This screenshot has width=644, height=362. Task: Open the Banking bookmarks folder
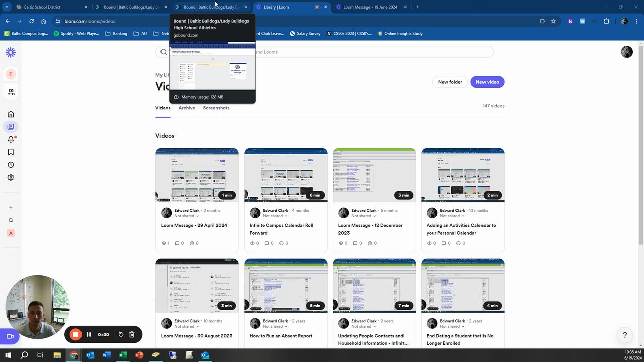(116, 34)
